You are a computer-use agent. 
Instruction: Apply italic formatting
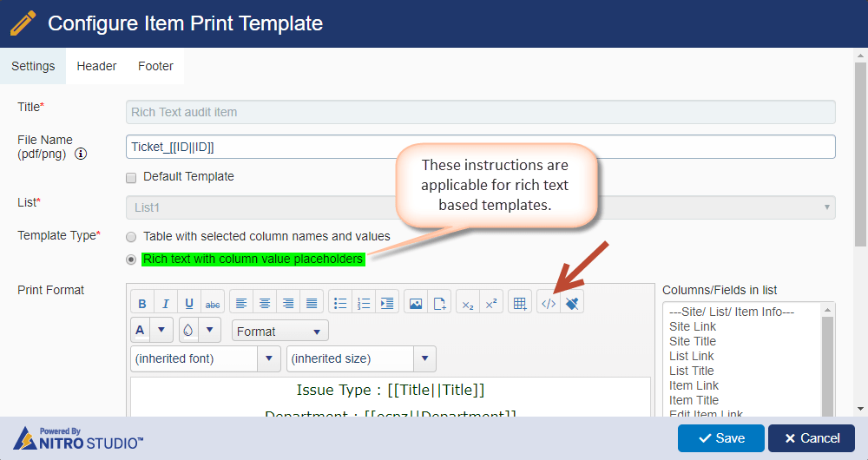click(x=165, y=303)
